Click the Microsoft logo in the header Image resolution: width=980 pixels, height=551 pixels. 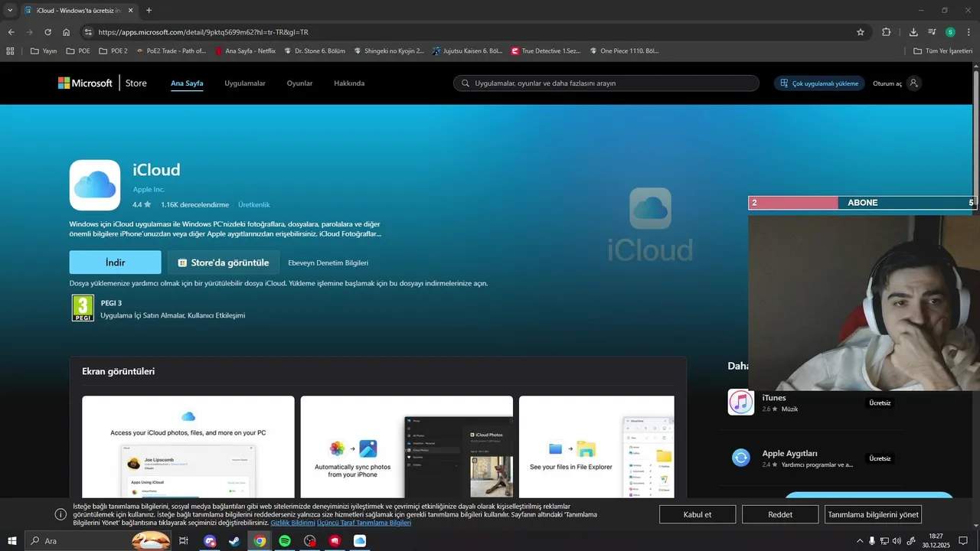(85, 83)
